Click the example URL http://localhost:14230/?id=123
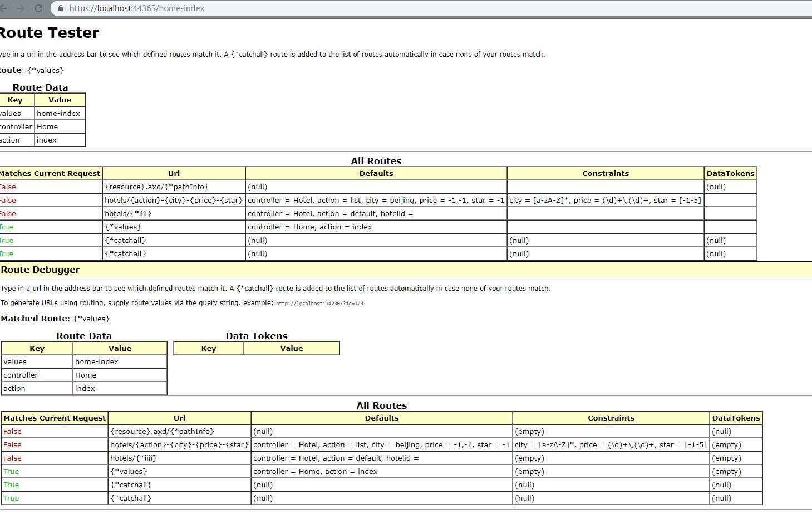Screen dimensions: 812x518 click(x=319, y=304)
